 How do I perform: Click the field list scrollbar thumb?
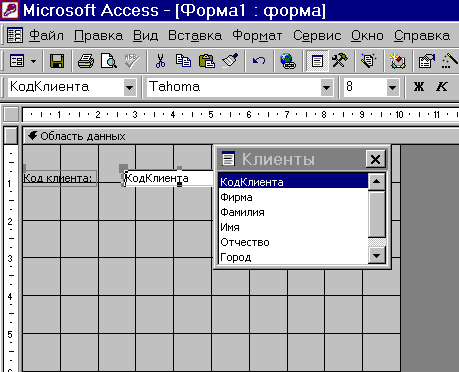pos(377,214)
